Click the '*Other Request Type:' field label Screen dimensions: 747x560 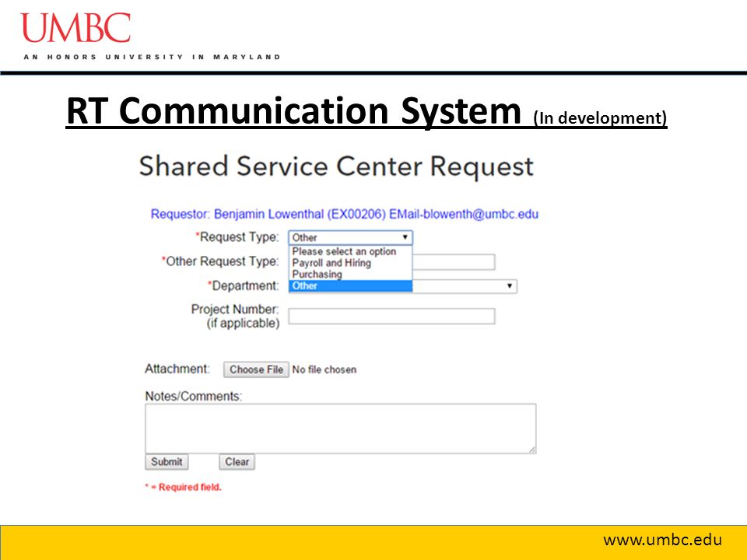click(220, 261)
